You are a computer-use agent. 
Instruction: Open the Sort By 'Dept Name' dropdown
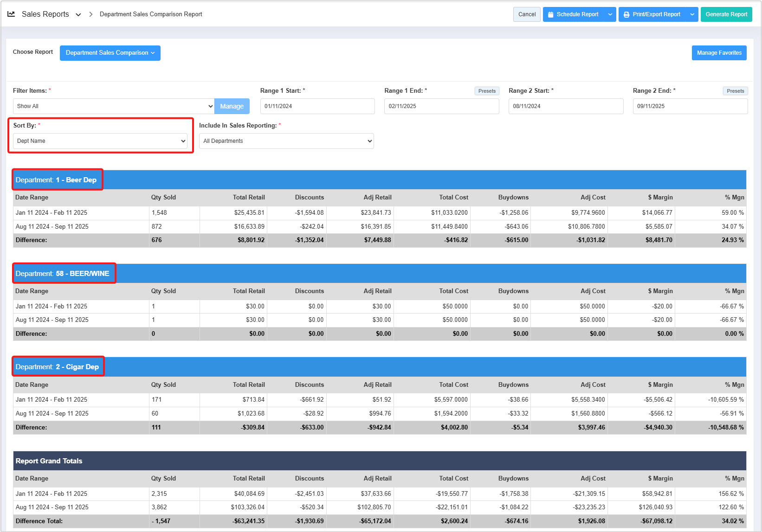[100, 141]
